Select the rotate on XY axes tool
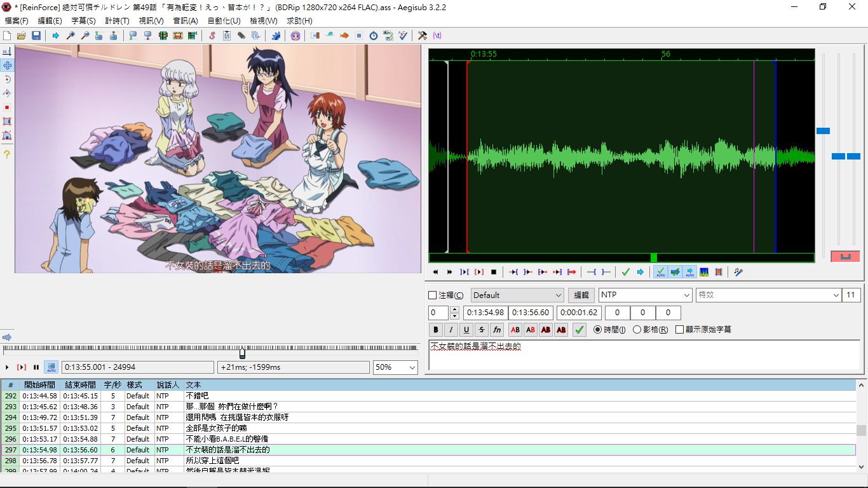 coord(7,93)
